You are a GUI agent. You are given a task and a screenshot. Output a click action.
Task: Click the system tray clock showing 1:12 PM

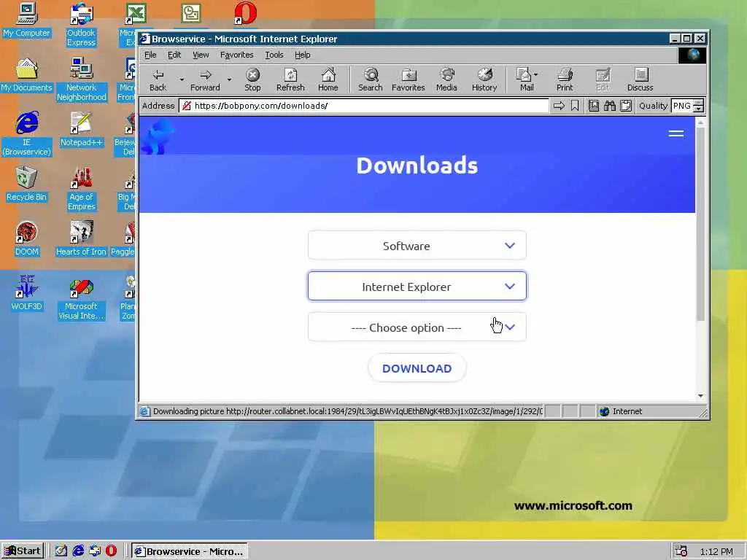coord(716,551)
